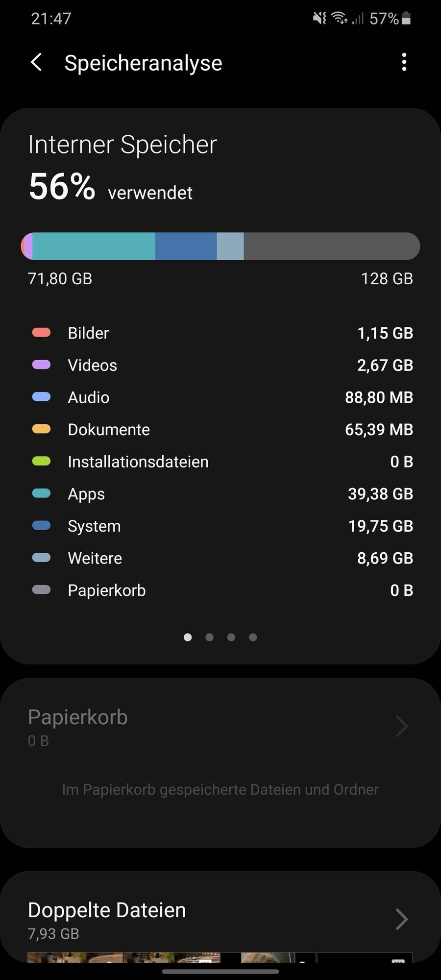Tap the Wi-Fi icon in status bar
The width and height of the screenshot is (441, 980).
(x=339, y=19)
